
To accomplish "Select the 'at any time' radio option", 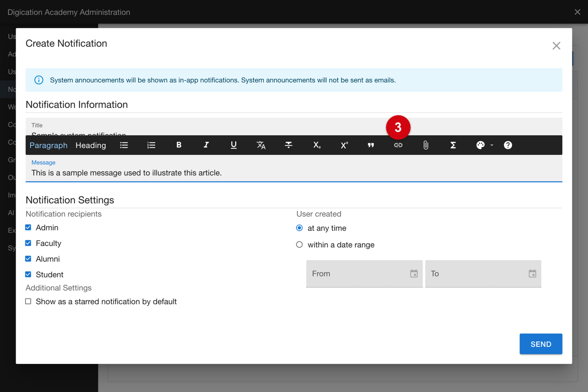I will 299,228.
